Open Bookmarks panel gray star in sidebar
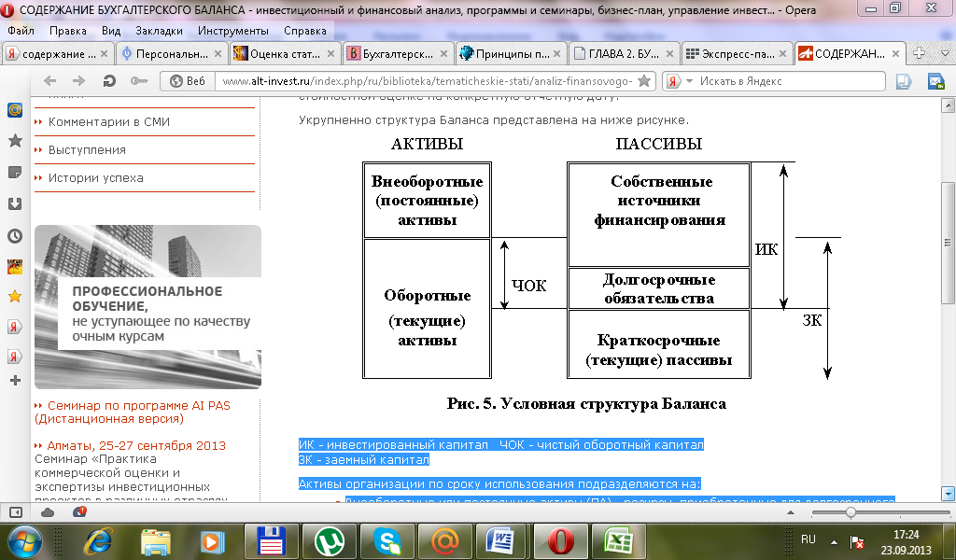Viewport: 956px width, 560px height. [15, 141]
